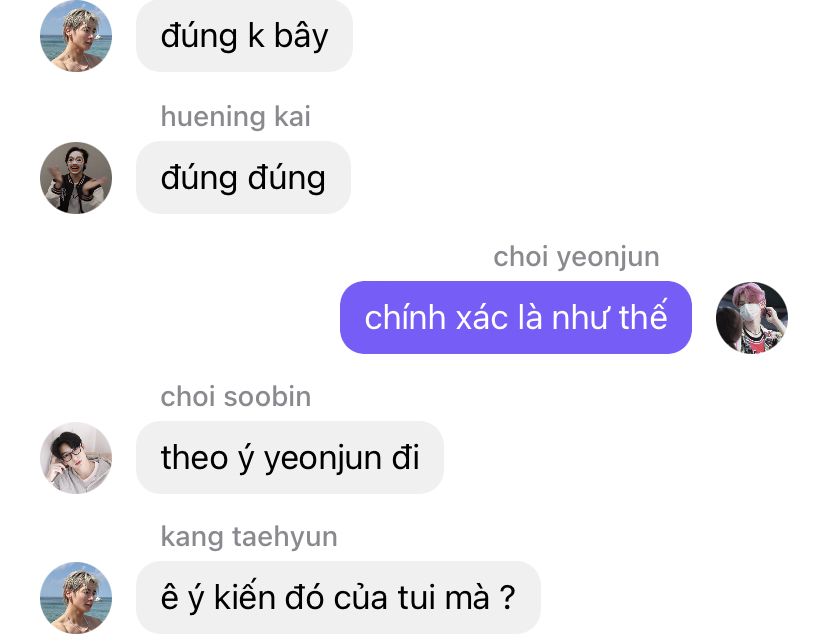Image resolution: width=828 pixels, height=643 pixels.
Task: Tap the question mark ending taehyun's message
Action: (x=507, y=598)
